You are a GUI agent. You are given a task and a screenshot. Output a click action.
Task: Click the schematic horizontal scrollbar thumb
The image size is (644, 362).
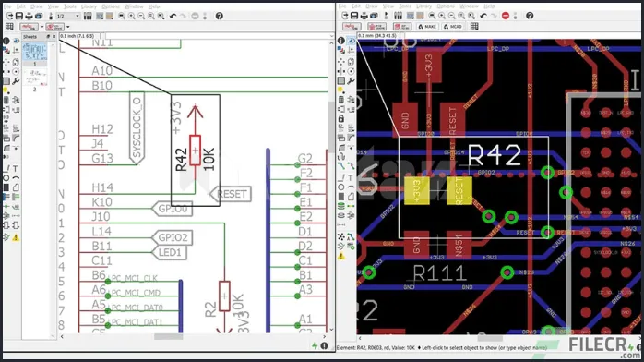(x=169, y=336)
